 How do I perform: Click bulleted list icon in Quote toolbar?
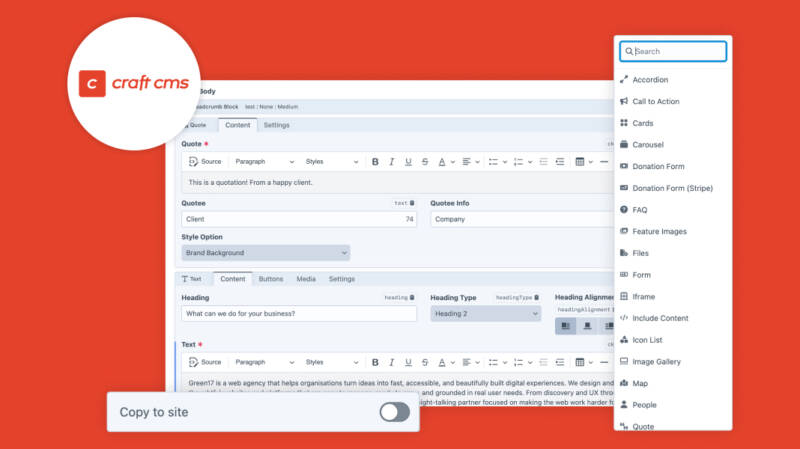[x=489, y=162]
